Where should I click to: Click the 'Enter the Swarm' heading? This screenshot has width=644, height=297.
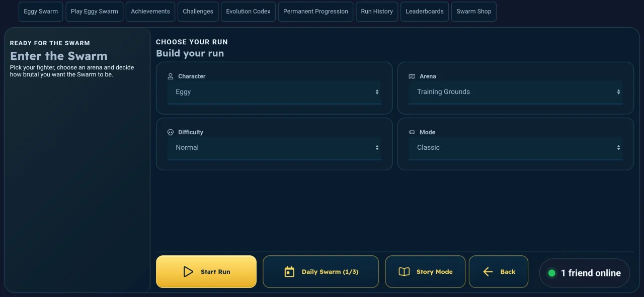tap(59, 56)
